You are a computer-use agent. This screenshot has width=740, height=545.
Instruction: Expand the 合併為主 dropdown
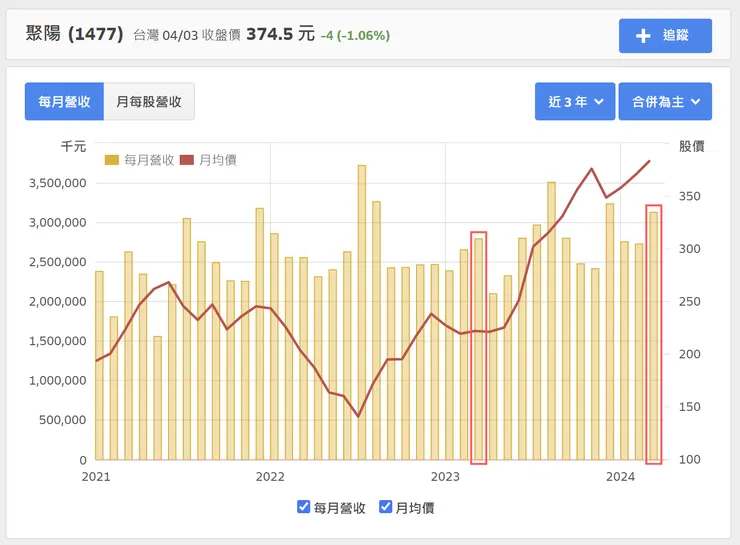(x=664, y=101)
